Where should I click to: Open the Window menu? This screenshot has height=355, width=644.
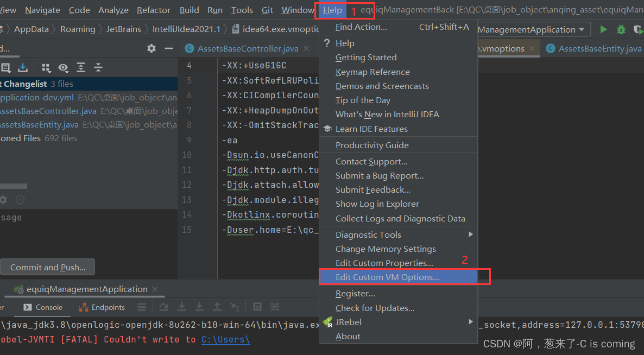tap(298, 10)
